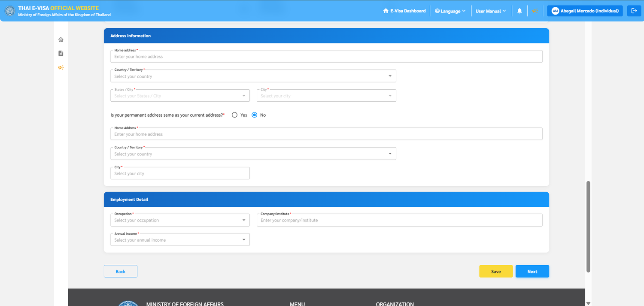Click the THAI E-VISA OFFICIAL WEBSITE title
Image resolution: width=644 pixels, height=306 pixels.
tap(58, 8)
